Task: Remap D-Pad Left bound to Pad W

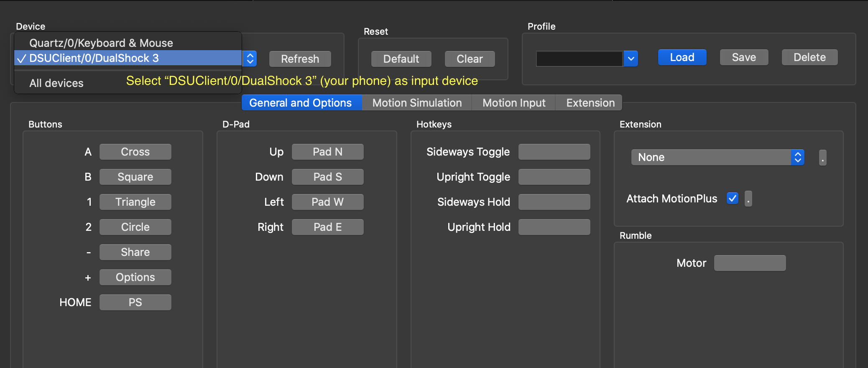Action: pyautogui.click(x=328, y=202)
